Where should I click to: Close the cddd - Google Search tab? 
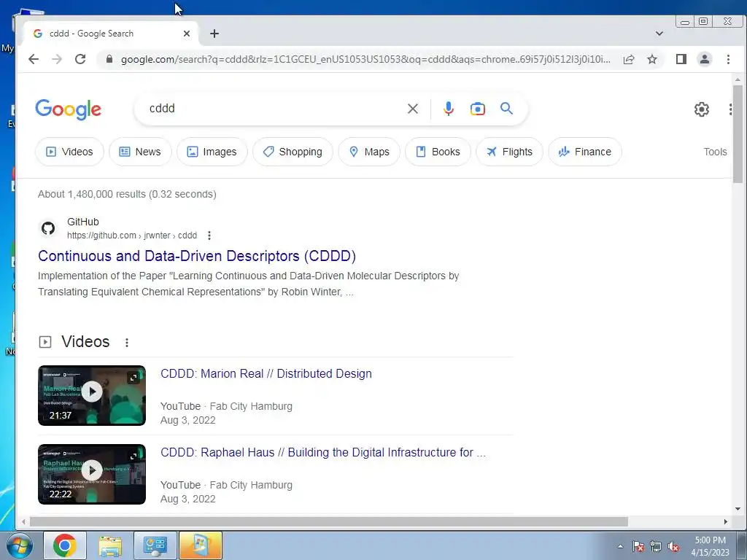187,34
